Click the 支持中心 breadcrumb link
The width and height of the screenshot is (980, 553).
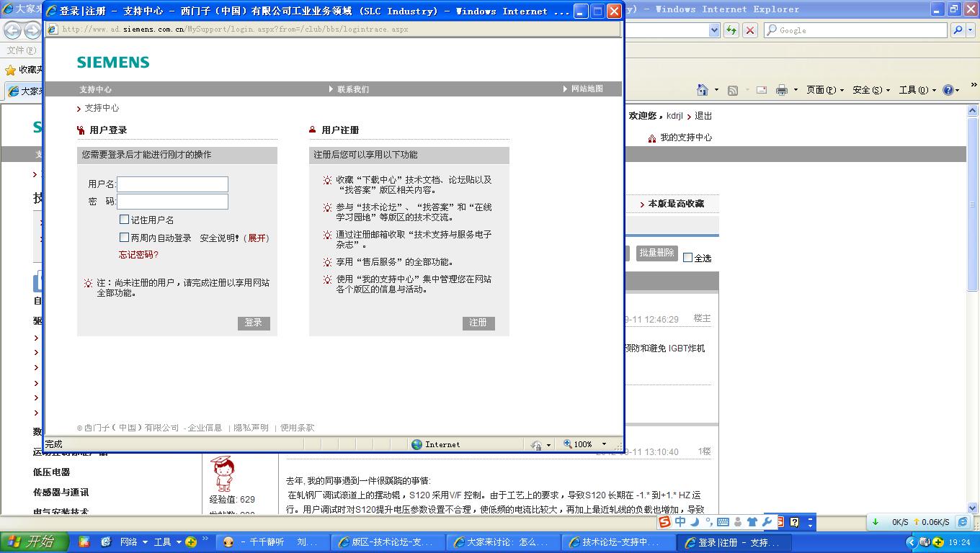click(x=102, y=108)
